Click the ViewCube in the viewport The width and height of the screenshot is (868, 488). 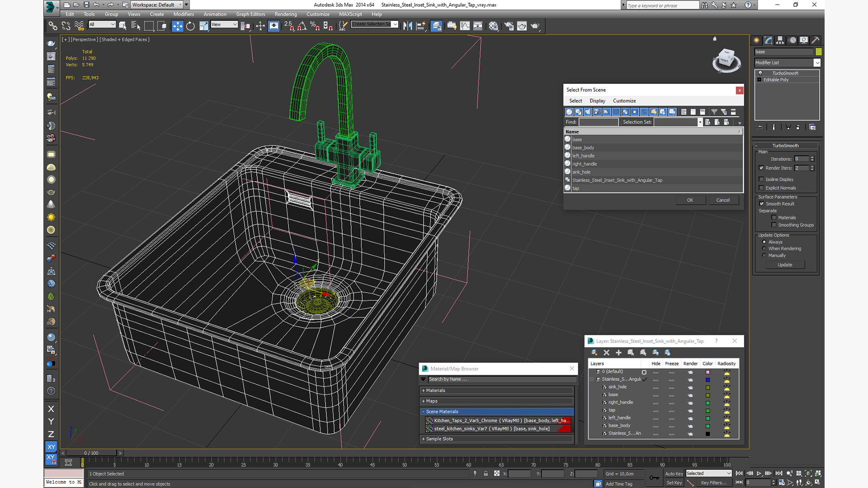[726, 60]
